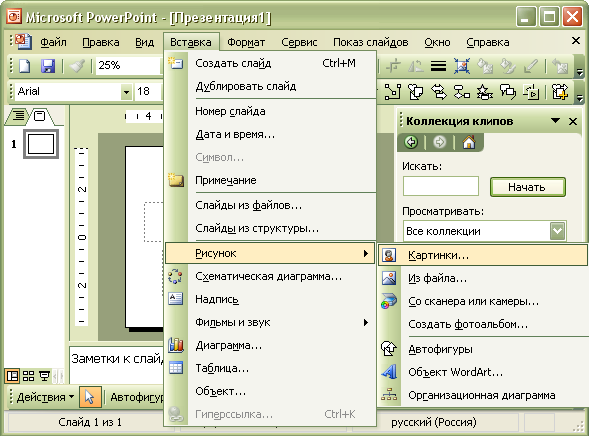Click the русский (Россия) language status
The image size is (589, 436).
click(x=433, y=422)
